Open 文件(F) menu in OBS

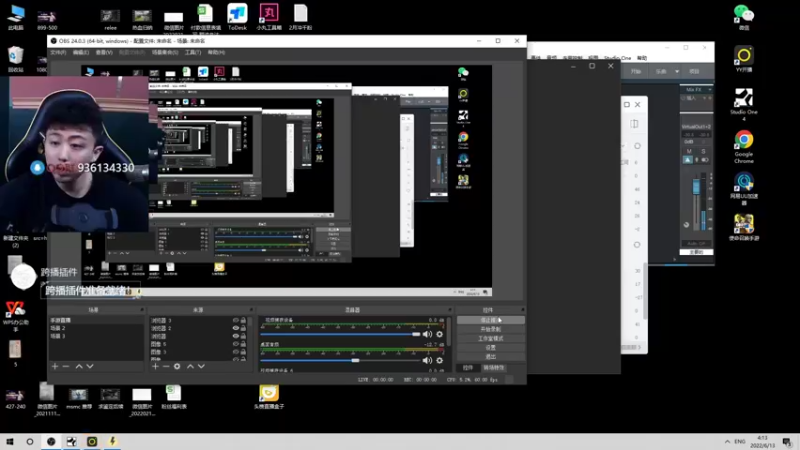[x=58, y=53]
